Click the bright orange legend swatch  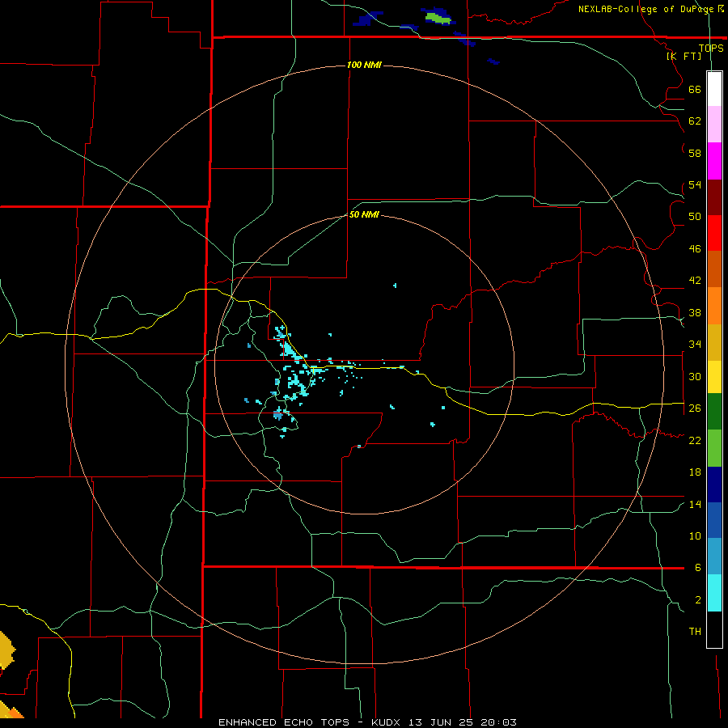(x=714, y=306)
